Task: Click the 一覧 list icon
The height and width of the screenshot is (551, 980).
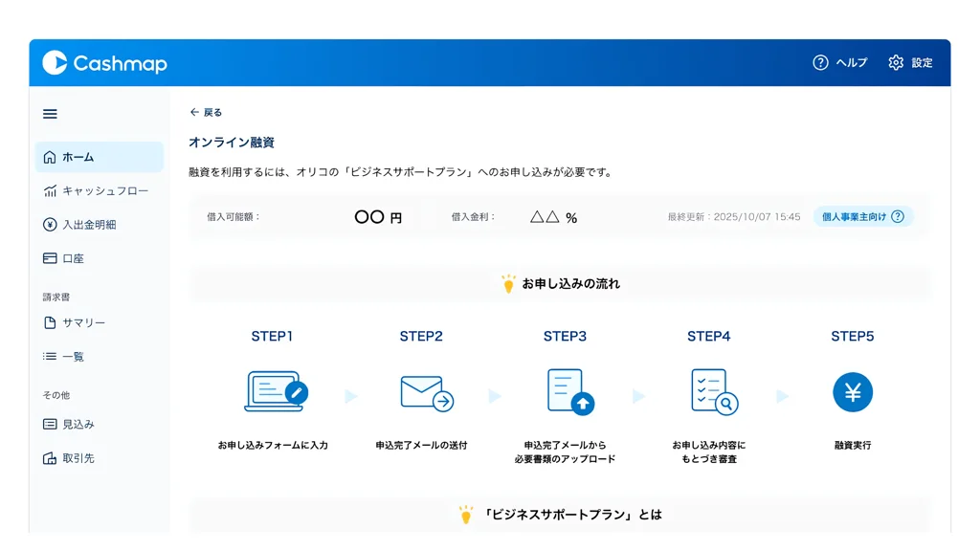Action: pos(50,357)
